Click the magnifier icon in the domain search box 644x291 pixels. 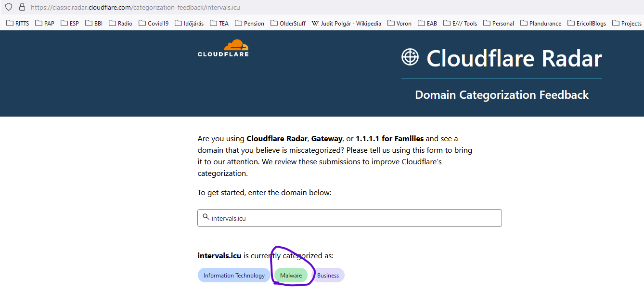pyautogui.click(x=205, y=218)
